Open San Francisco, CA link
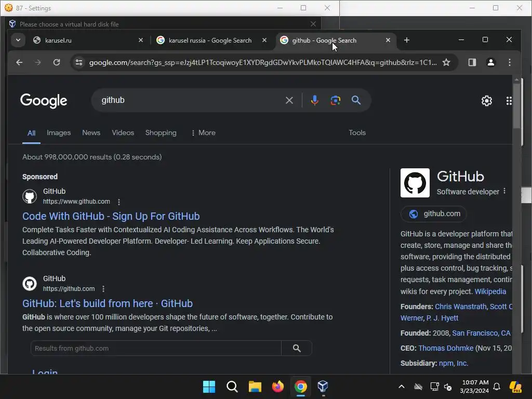 (481, 333)
